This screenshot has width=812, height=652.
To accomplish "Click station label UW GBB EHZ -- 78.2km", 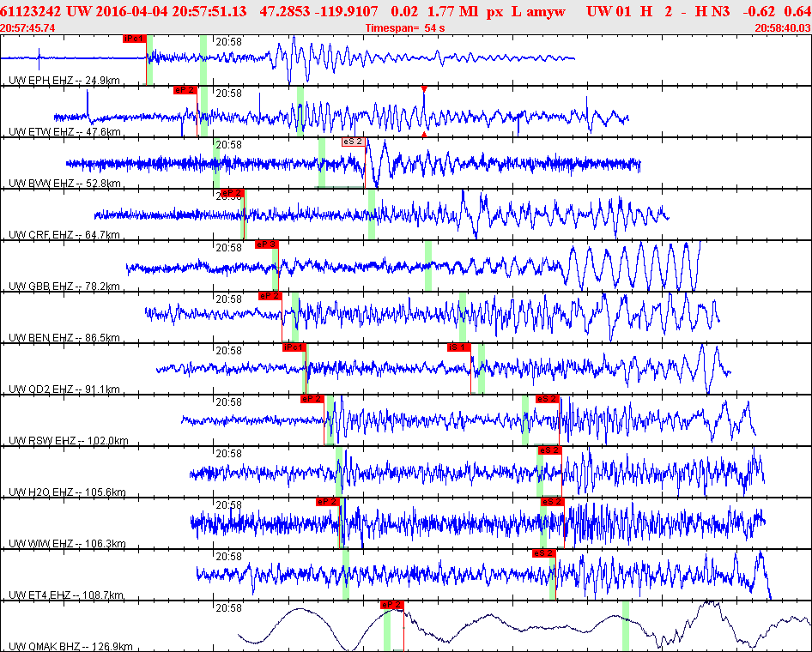I will click(x=64, y=287).
